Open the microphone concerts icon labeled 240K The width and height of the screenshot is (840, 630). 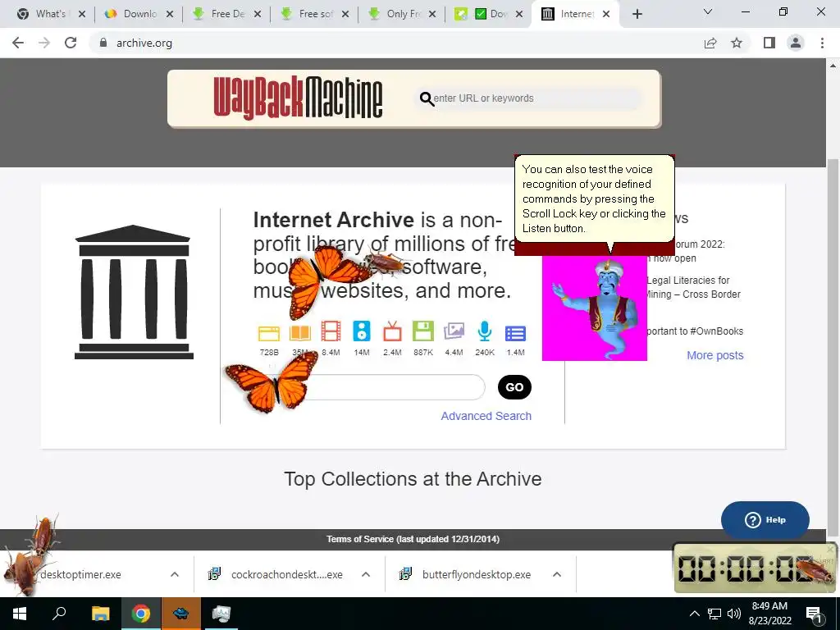tap(484, 331)
